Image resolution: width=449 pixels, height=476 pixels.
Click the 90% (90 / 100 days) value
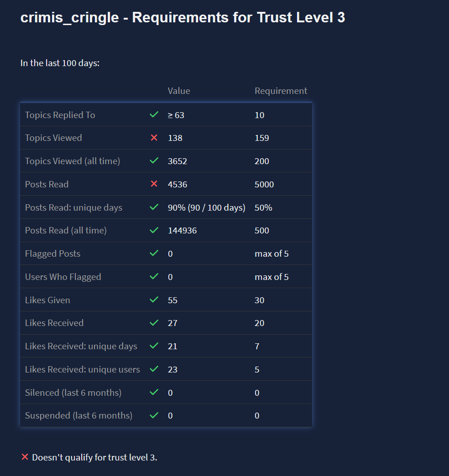coord(207,207)
